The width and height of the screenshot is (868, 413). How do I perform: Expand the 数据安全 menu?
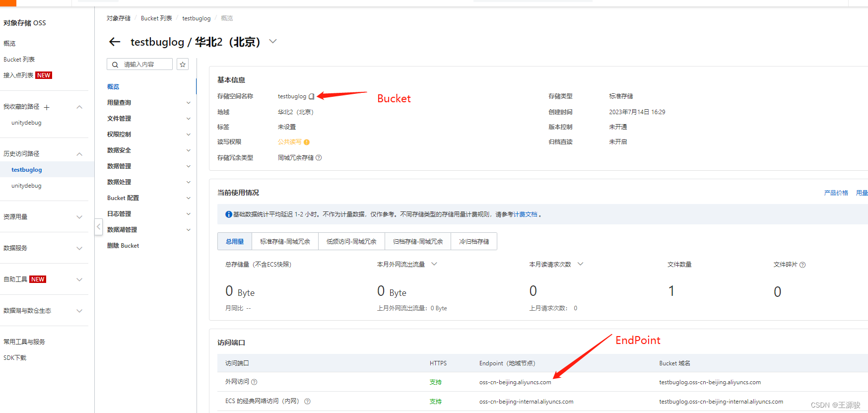click(x=188, y=150)
